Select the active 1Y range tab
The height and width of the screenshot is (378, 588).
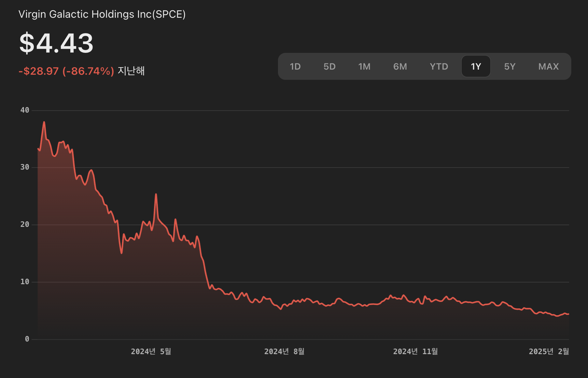476,67
